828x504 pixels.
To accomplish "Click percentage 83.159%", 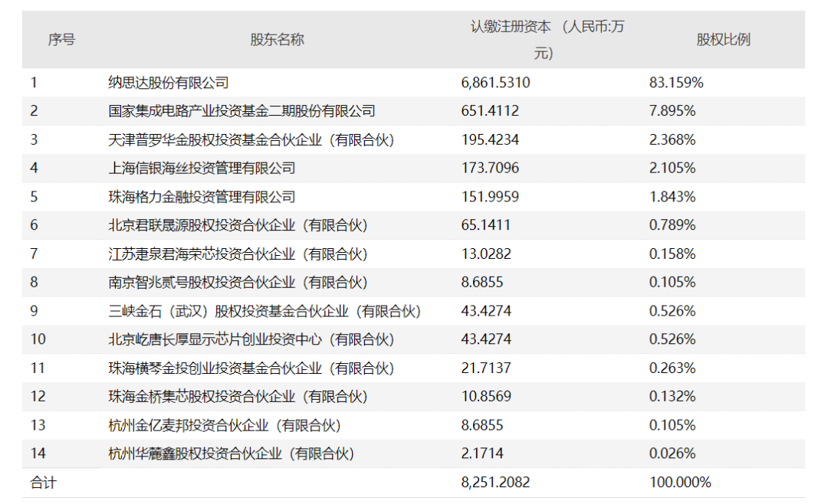I will click(x=676, y=82).
